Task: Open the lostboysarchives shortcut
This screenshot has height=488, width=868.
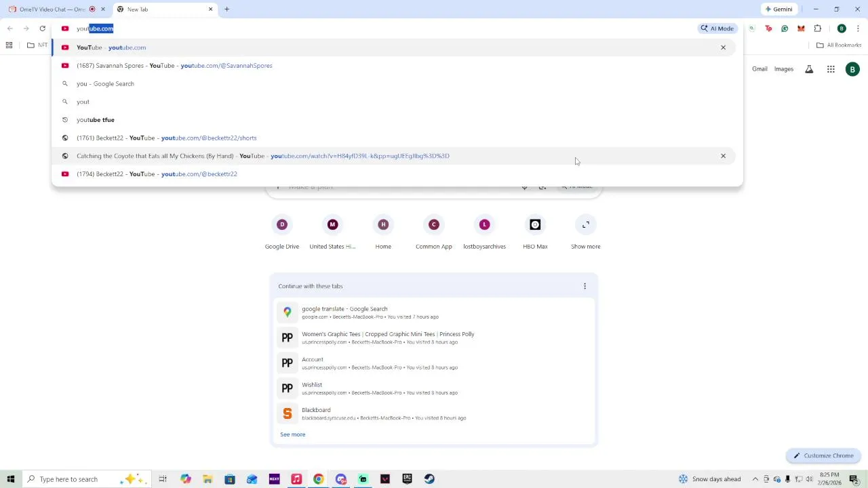Action: pyautogui.click(x=484, y=232)
